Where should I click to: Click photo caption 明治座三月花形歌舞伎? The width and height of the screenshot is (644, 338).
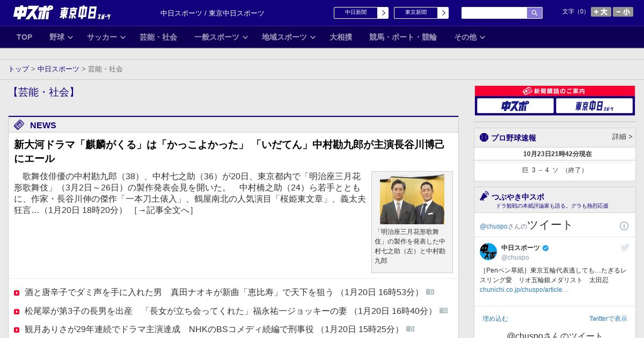pyautogui.click(x=410, y=246)
